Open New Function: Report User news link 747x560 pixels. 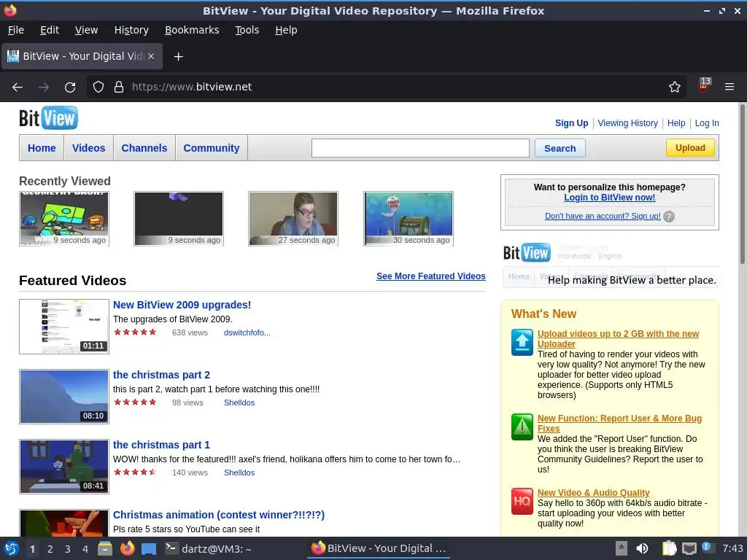pyautogui.click(x=619, y=424)
